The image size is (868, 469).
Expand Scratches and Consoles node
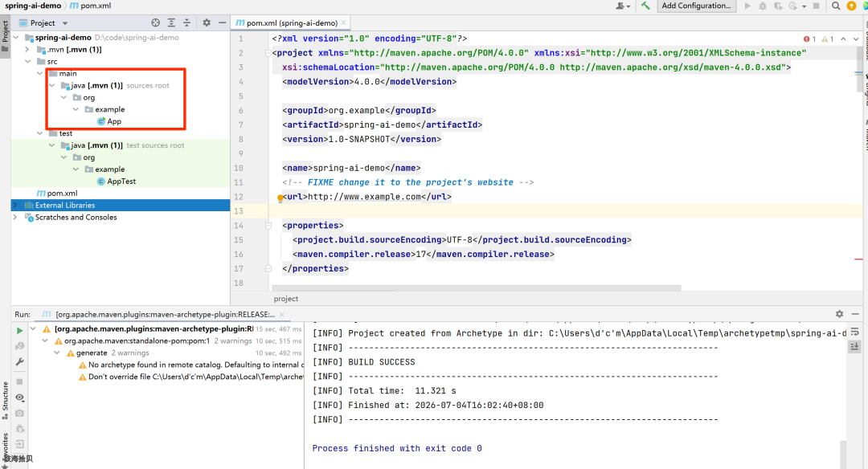pyautogui.click(x=15, y=218)
